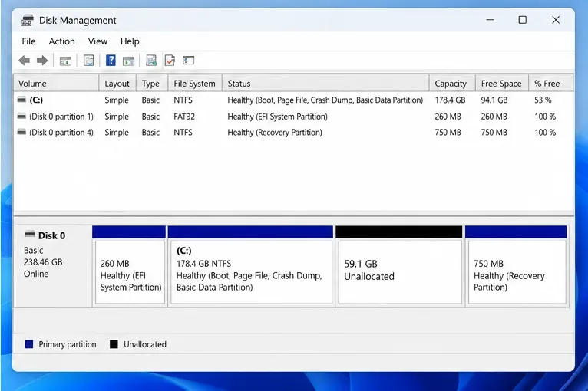Open the Properties toolbar icon
This screenshot has height=391, width=588.
pyautogui.click(x=89, y=61)
